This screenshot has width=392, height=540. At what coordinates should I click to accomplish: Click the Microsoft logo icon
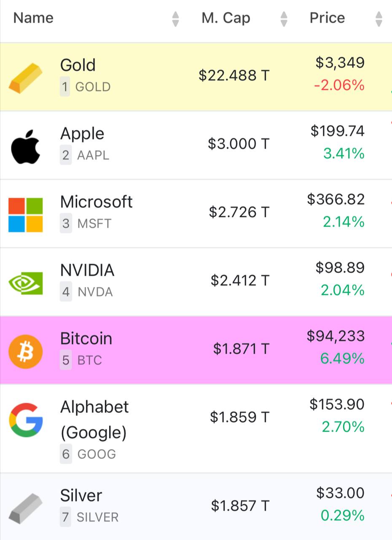tap(26, 215)
